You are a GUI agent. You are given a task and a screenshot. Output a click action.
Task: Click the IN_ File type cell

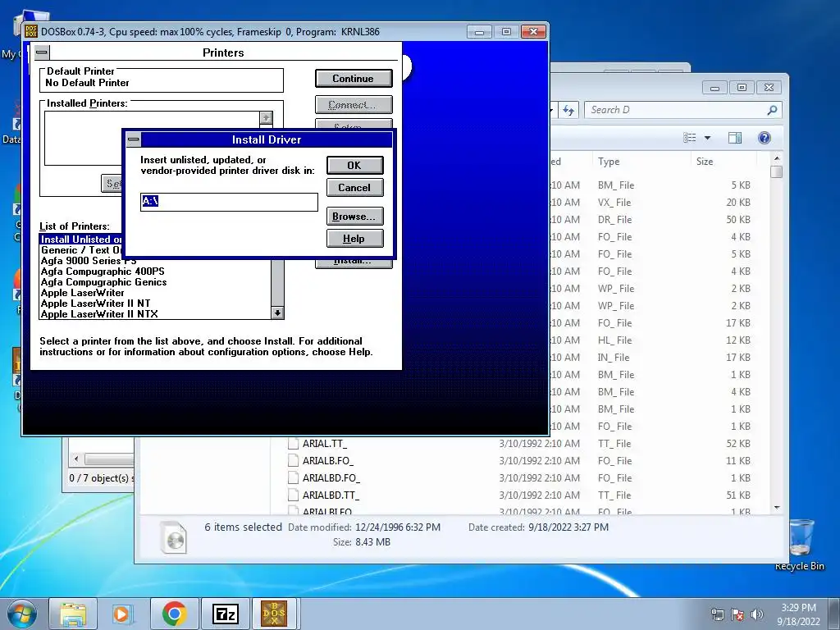click(x=614, y=358)
